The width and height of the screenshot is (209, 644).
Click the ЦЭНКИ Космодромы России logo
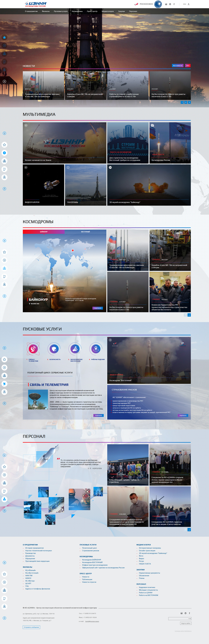36,4
